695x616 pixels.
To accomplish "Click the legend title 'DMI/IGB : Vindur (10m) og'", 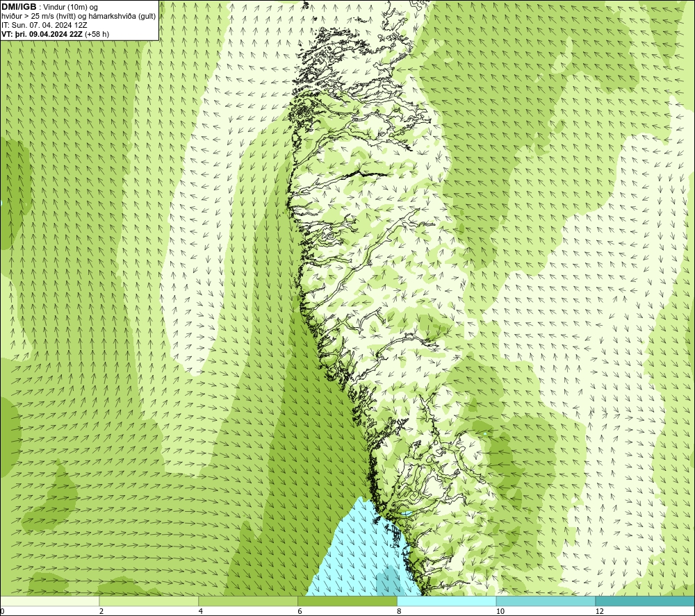I will [x=49, y=7].
